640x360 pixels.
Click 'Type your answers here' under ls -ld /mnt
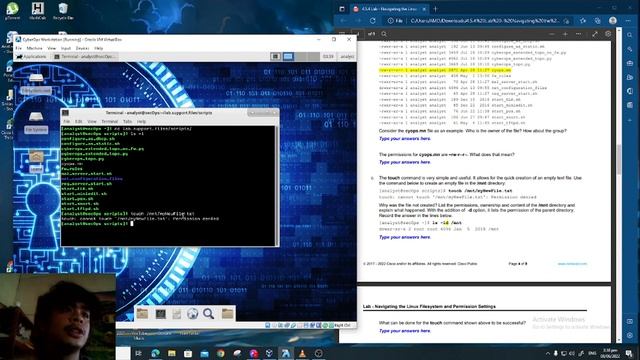tap(404, 237)
